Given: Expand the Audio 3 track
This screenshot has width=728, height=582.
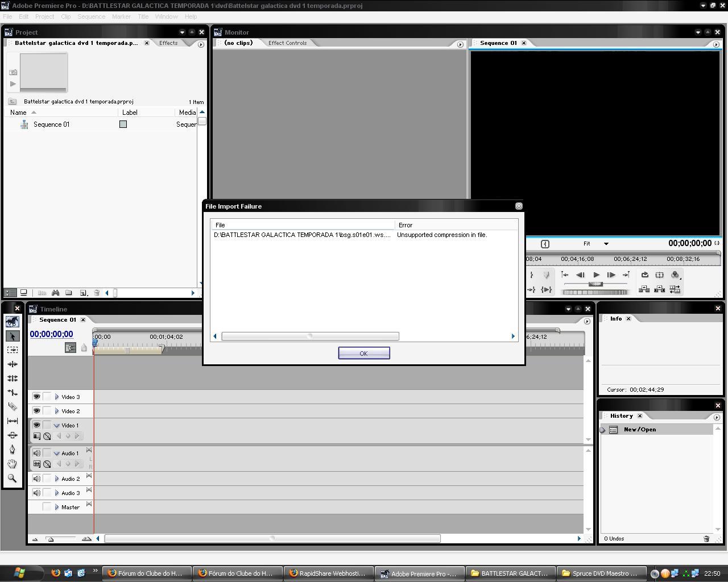Looking at the screenshot, I should tap(57, 493).
